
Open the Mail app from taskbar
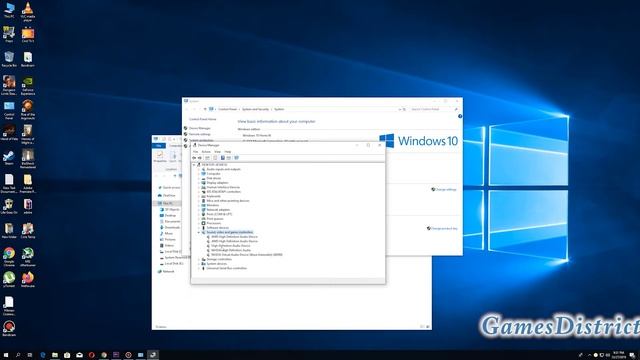pos(80,355)
